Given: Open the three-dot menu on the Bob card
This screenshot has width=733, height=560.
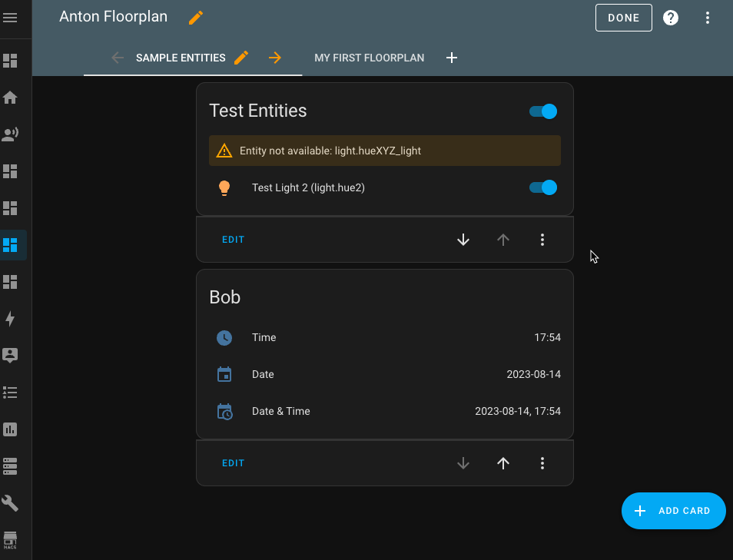Looking at the screenshot, I should [542, 462].
